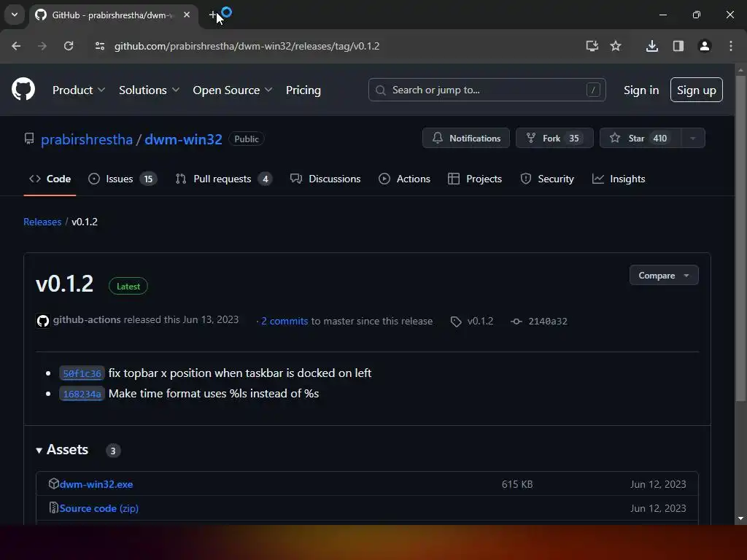Switch to the Code tab
Screen dimensions: 747x560
(50, 179)
